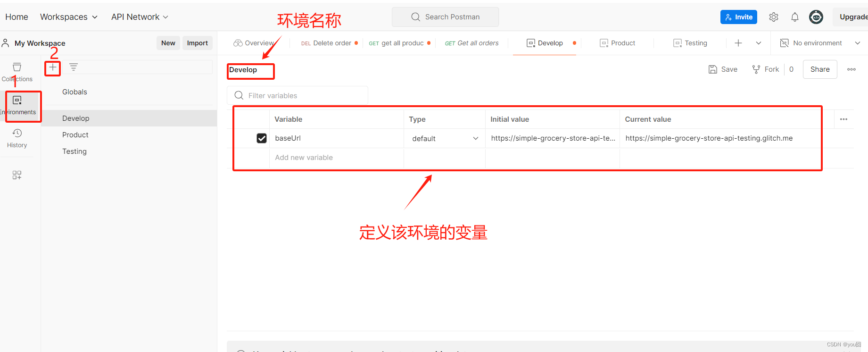Click the Add new variable field
The height and width of the screenshot is (352, 868).
pos(336,158)
